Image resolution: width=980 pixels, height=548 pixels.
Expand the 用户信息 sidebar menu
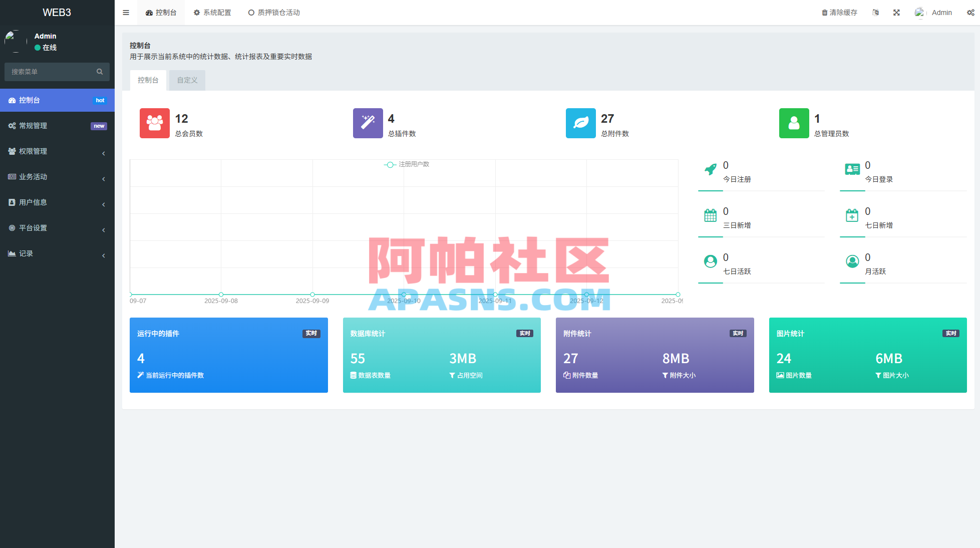pyautogui.click(x=57, y=202)
